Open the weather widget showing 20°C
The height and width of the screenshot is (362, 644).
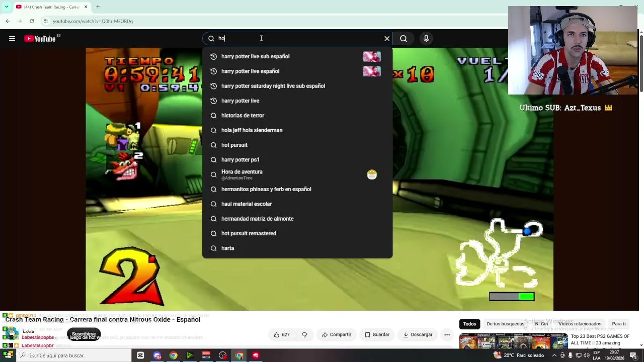point(519,355)
